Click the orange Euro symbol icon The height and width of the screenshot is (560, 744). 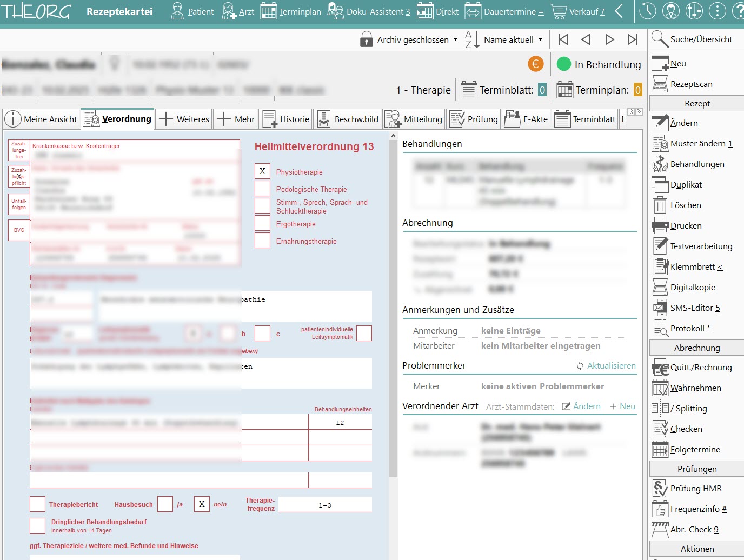pos(535,64)
